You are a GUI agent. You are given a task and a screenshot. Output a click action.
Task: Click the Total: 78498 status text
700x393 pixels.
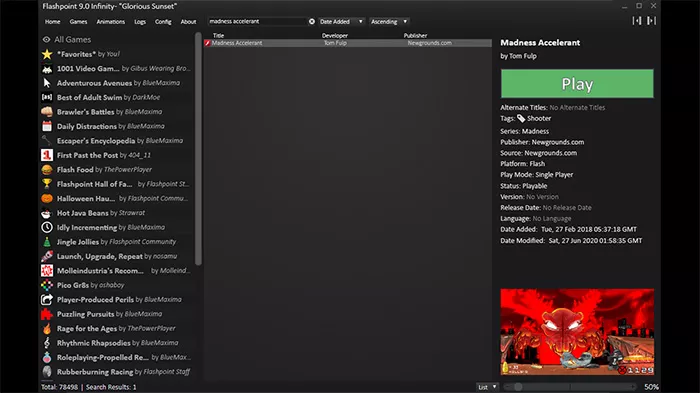tap(59, 387)
